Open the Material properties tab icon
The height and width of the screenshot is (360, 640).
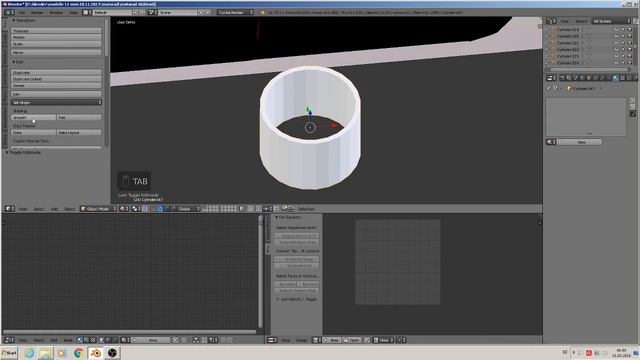(x=616, y=78)
